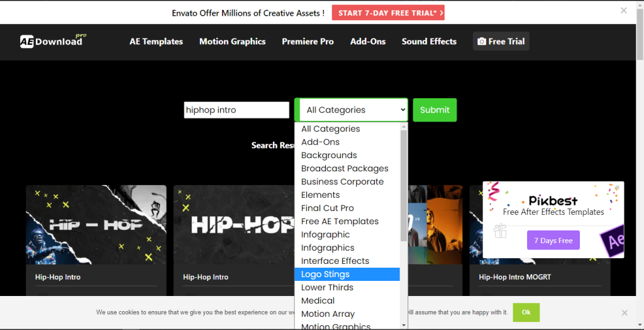Image resolution: width=644 pixels, height=330 pixels.
Task: Click the AE Download pro logo
Action: [53, 41]
